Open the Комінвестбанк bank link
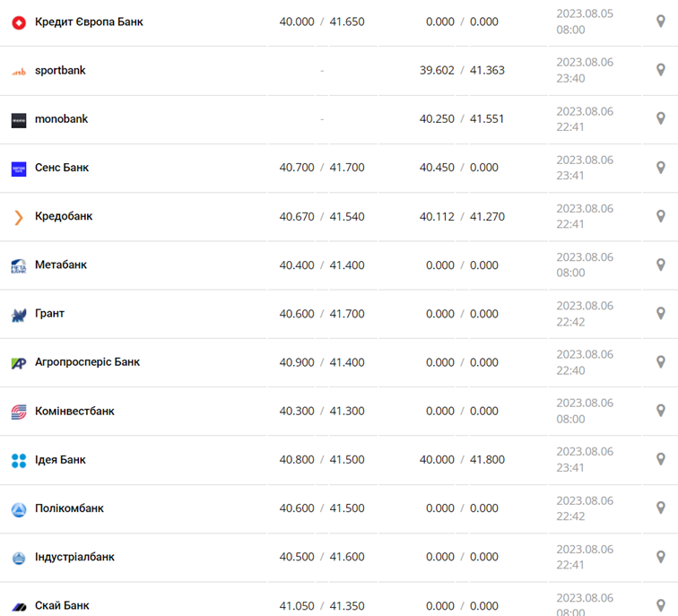The height and width of the screenshot is (616, 678). click(x=74, y=411)
